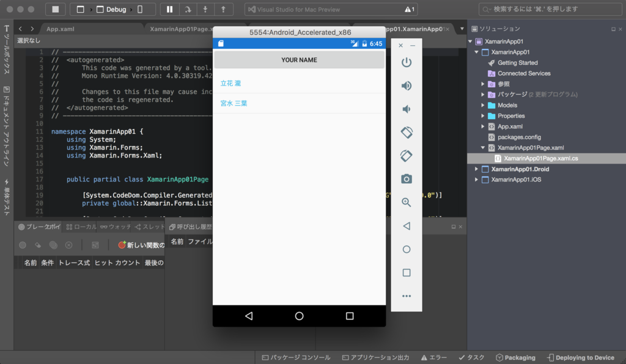
Task: Collapse the XamarinApp01 project node
Action: (x=477, y=53)
